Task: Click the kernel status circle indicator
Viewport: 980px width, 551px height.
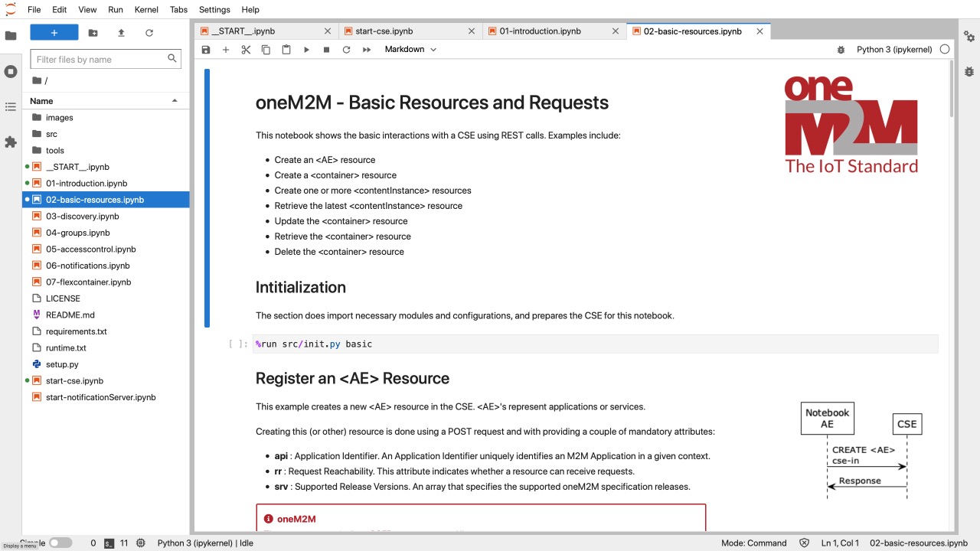Action: click(x=945, y=49)
